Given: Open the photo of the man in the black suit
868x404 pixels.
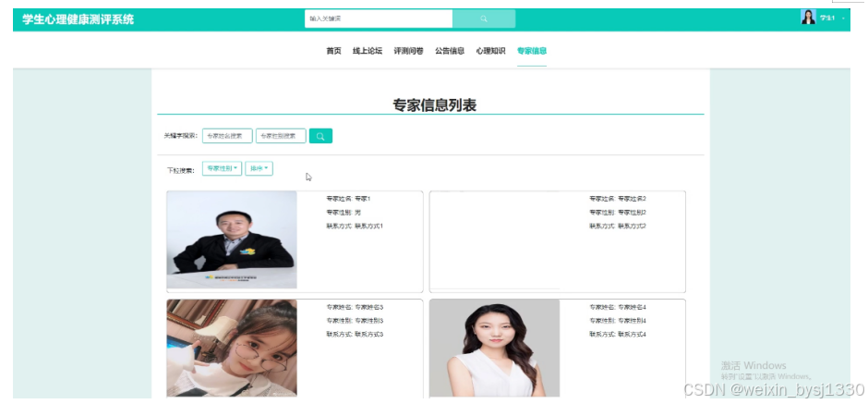Looking at the screenshot, I should click(x=232, y=240).
